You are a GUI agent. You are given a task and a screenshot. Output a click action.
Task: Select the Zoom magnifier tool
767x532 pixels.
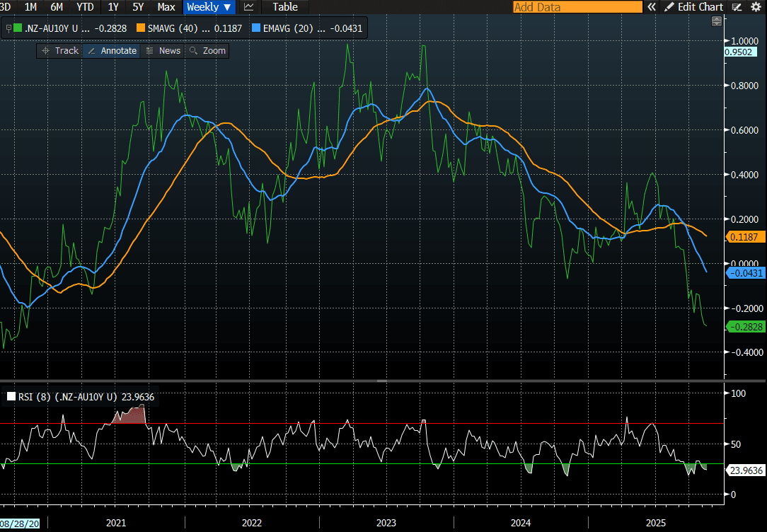tap(207, 51)
